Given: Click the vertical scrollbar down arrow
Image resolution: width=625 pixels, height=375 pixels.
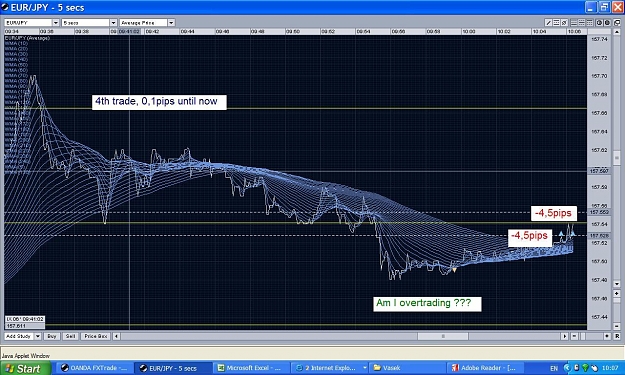Looking at the screenshot, I should coord(617,284).
